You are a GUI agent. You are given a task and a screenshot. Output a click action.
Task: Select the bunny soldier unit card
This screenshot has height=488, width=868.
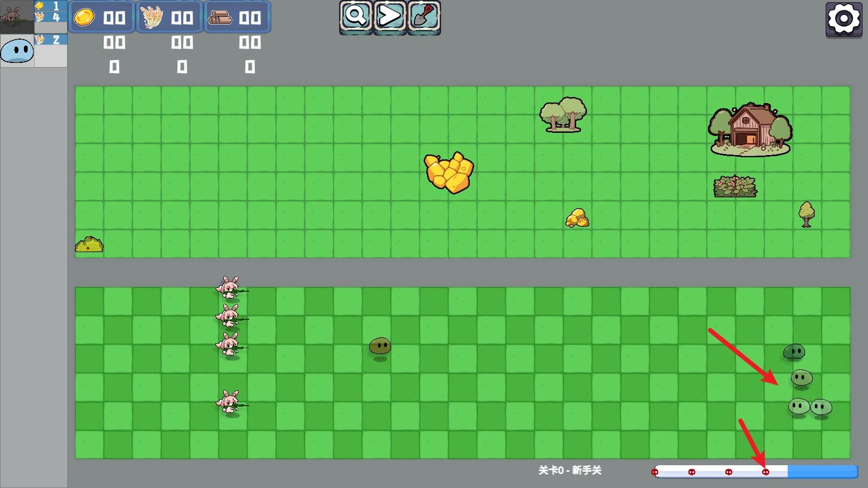pyautogui.click(x=16, y=17)
